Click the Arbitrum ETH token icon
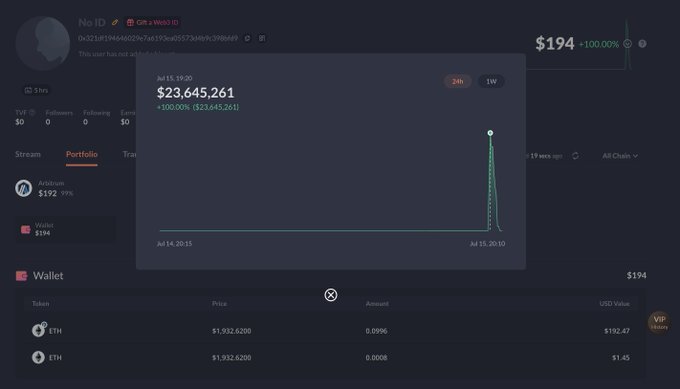 pyautogui.click(x=39, y=330)
